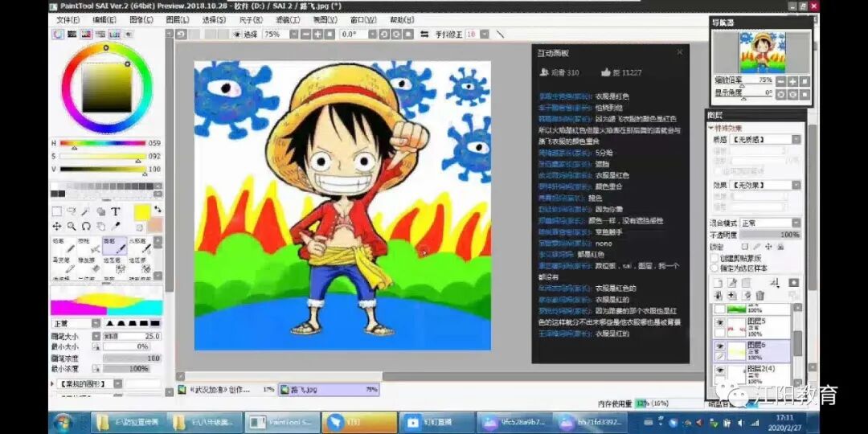Toggle minimum size pressure icon

[96, 346]
